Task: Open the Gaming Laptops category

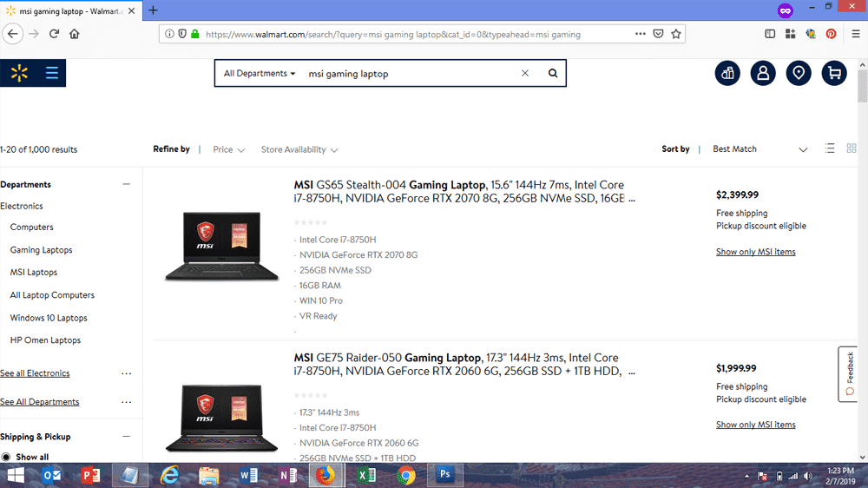Action: [41, 250]
